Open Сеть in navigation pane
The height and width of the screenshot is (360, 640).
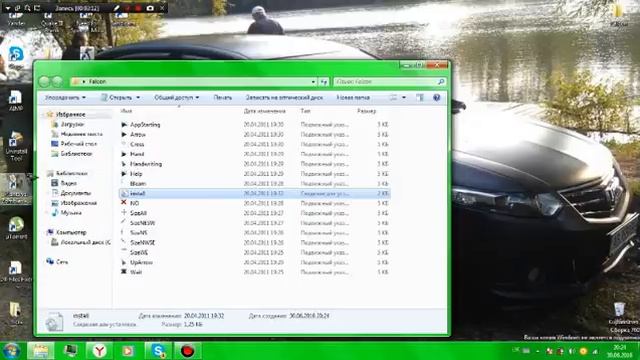[62, 262]
